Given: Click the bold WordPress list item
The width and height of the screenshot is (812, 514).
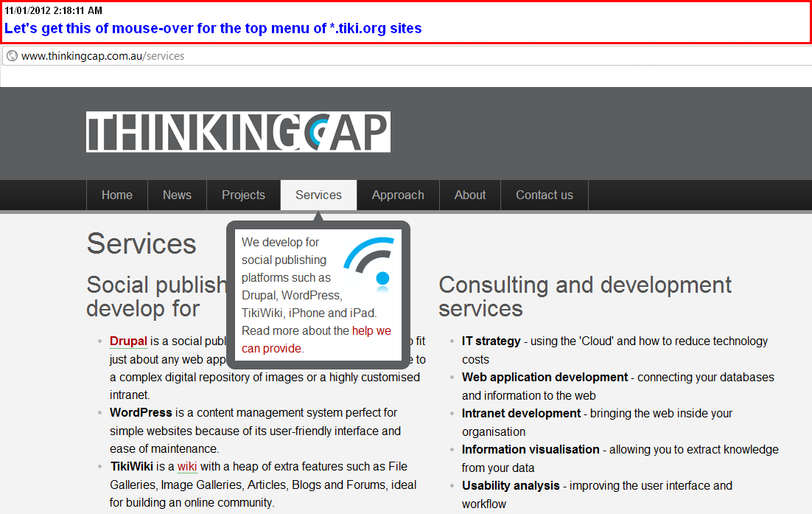Looking at the screenshot, I should point(141,412).
